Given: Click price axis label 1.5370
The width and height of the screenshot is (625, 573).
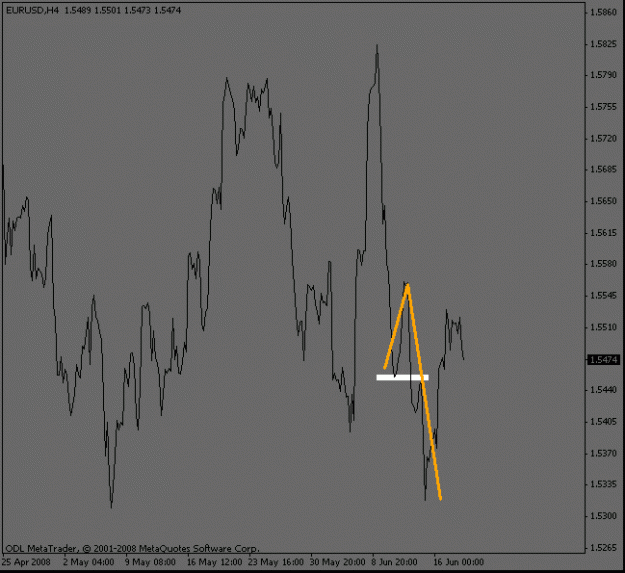Looking at the screenshot, I should [x=603, y=453].
